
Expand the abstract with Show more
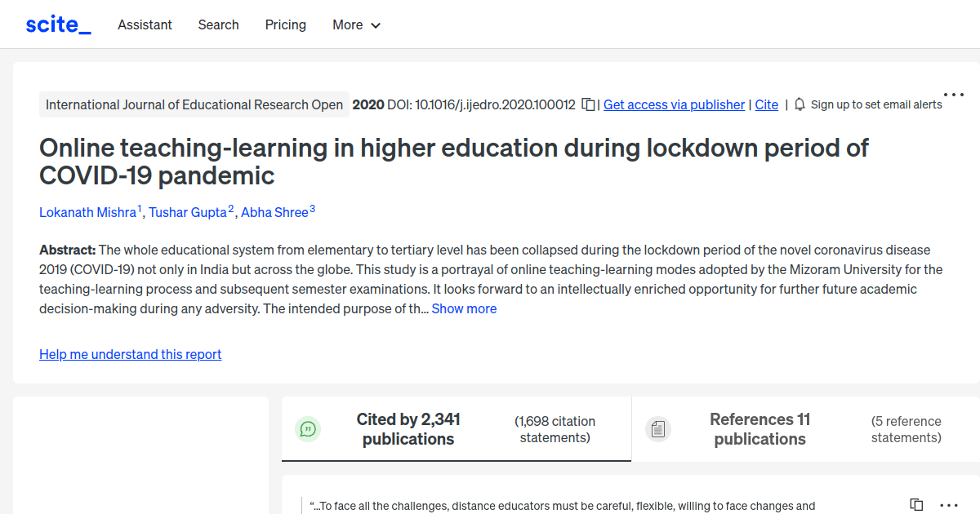pyautogui.click(x=464, y=308)
